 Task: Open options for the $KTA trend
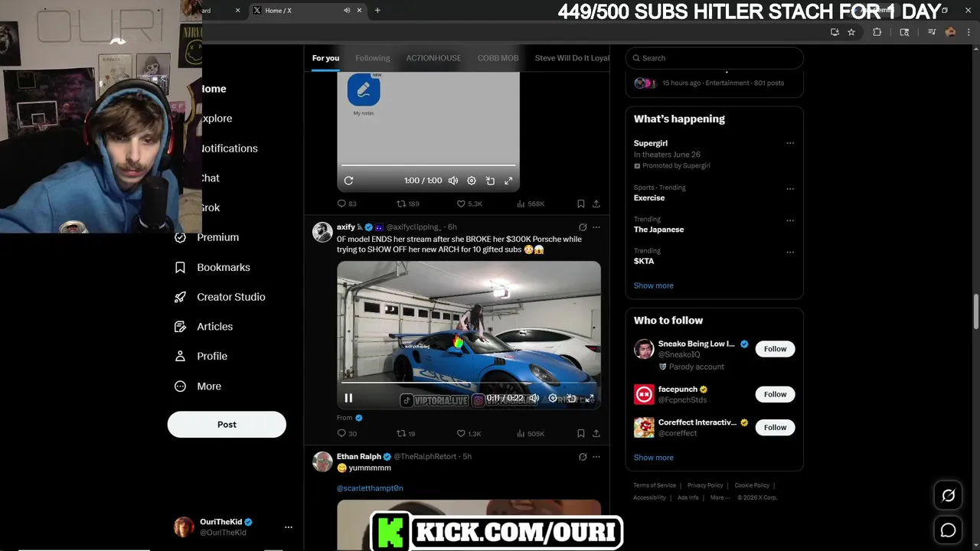[x=790, y=252]
